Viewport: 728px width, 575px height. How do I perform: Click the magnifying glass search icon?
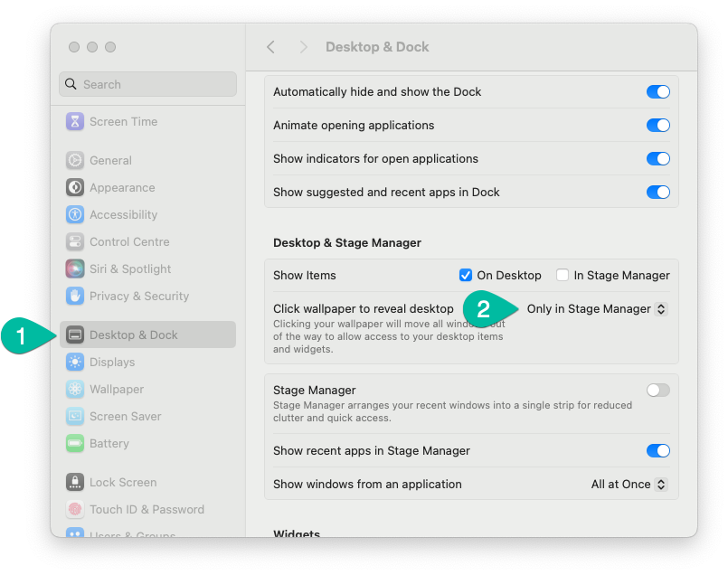point(71,84)
